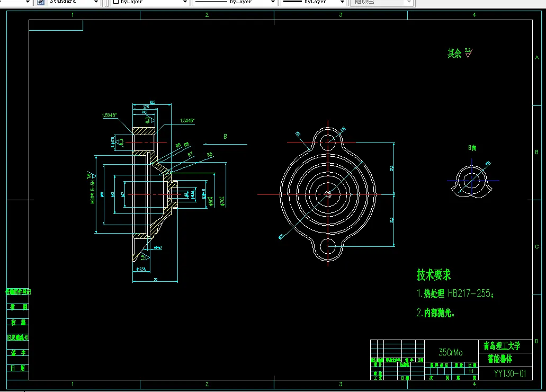This screenshot has height=392, width=546.
Task: Select the text 2.内部抛光
Action: pyautogui.click(x=436, y=313)
